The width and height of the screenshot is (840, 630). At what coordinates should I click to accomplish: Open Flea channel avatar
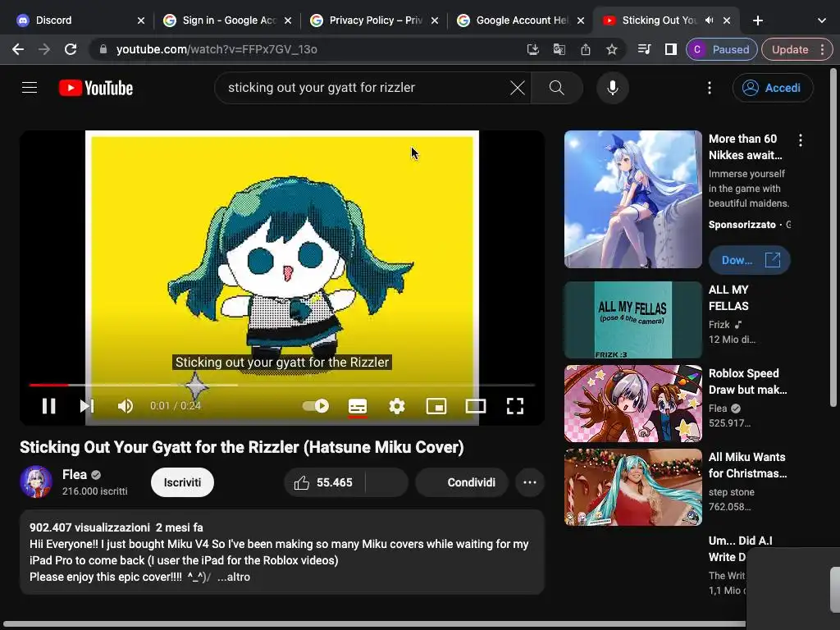36,482
